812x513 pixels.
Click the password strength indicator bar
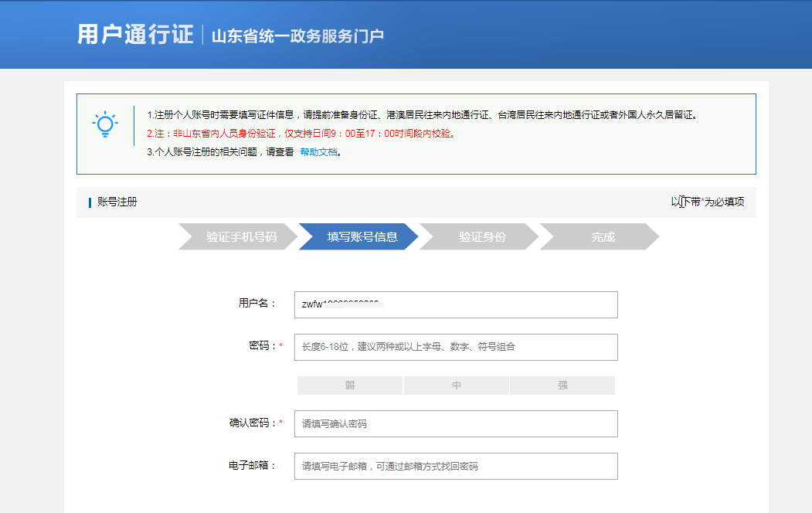[x=456, y=385]
